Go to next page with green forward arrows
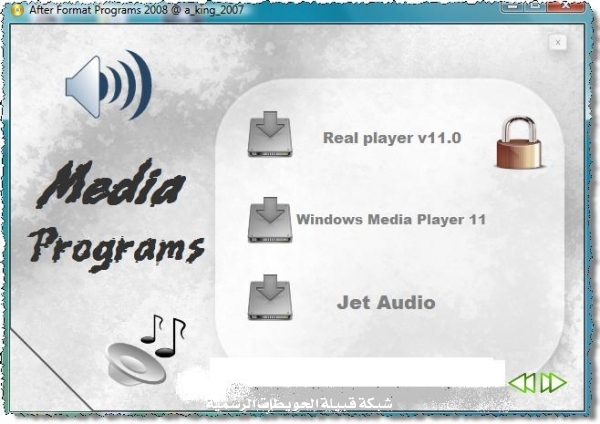 pyautogui.click(x=553, y=382)
